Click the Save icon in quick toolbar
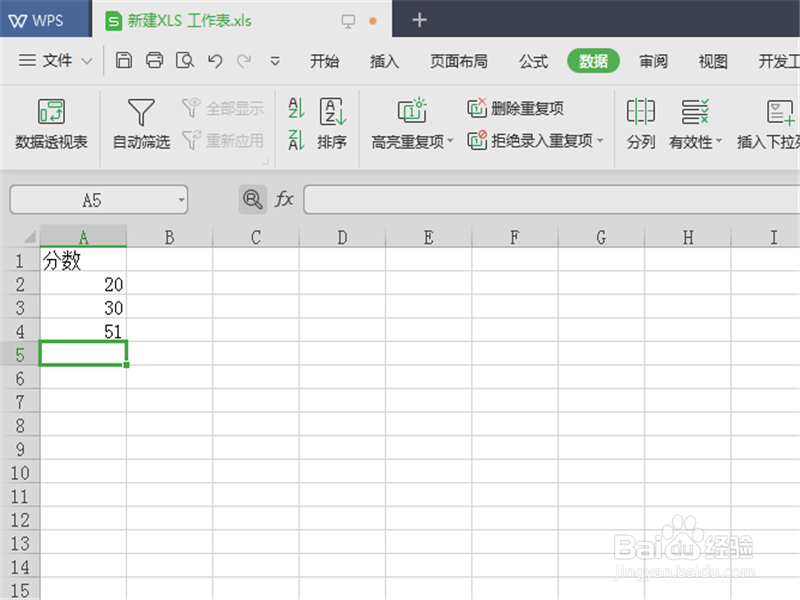800x600 pixels. [123, 60]
